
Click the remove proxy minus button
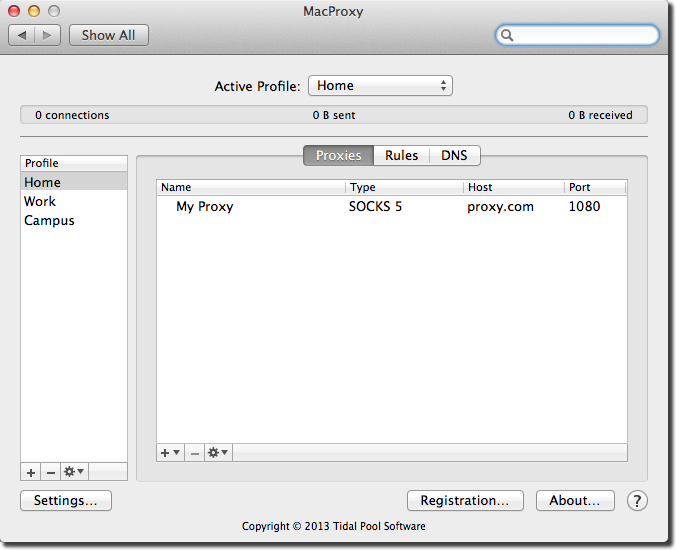[x=194, y=453]
